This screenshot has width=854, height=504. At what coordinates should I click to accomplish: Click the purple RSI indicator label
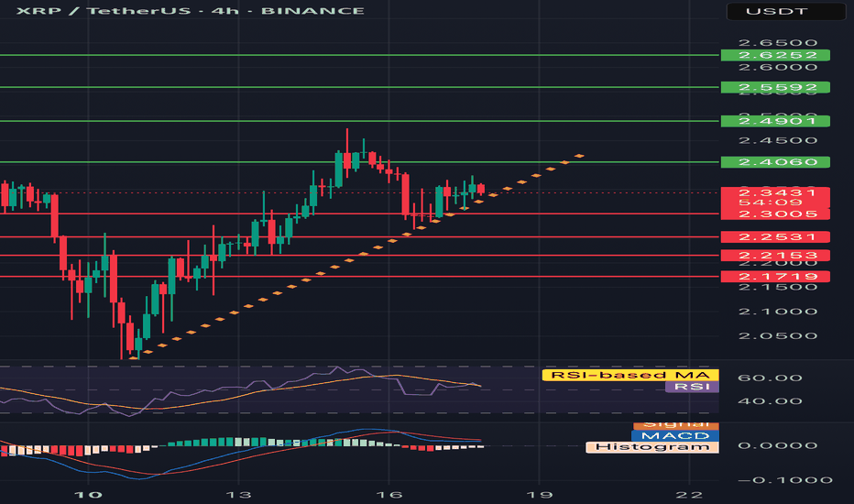pyautogui.click(x=692, y=387)
